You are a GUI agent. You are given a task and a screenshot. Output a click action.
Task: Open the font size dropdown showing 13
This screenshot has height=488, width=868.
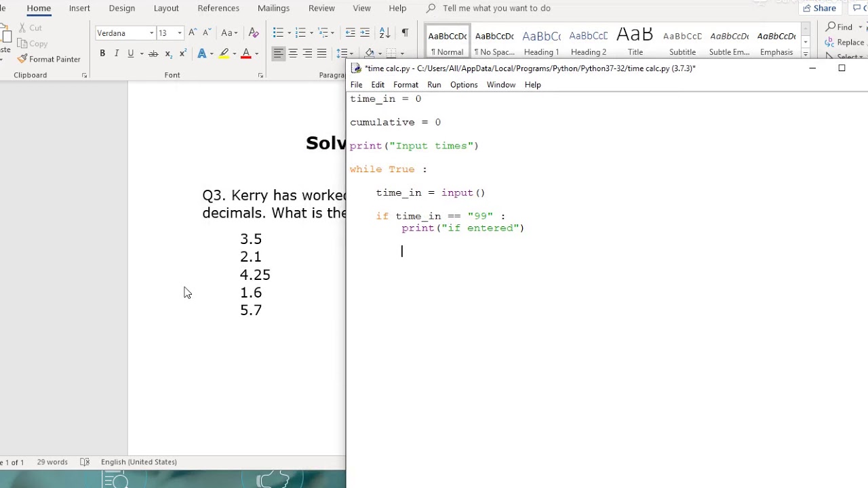pos(179,33)
